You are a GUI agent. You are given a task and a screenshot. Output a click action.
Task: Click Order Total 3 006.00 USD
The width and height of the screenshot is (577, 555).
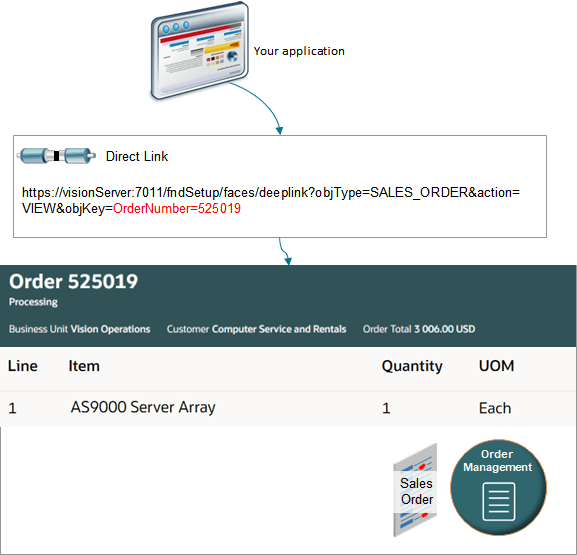[x=419, y=329]
